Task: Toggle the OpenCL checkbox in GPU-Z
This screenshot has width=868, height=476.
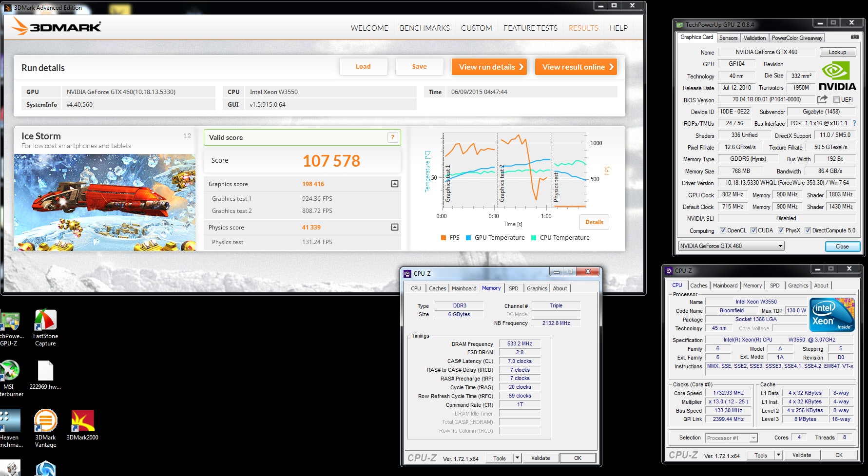Action: click(x=723, y=230)
